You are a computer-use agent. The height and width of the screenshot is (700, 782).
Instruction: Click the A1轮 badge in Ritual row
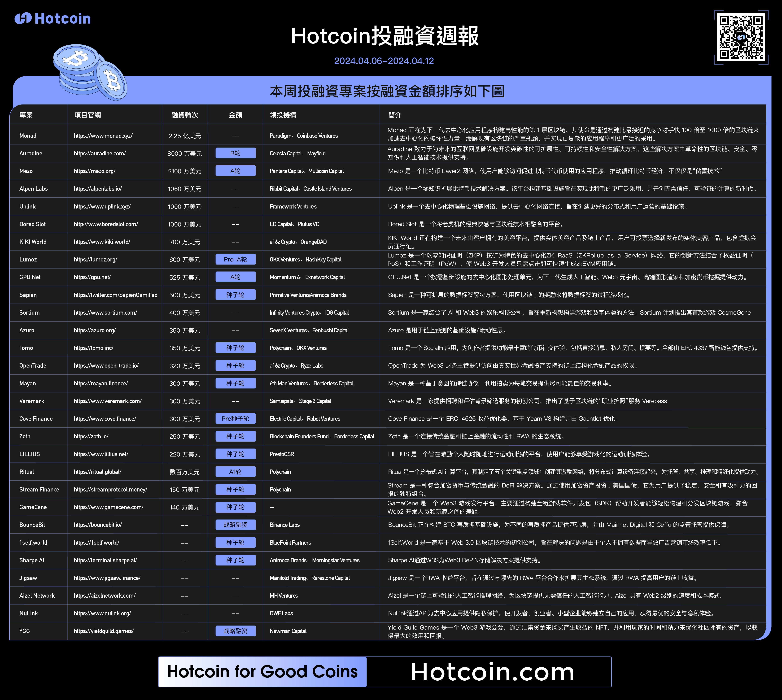(x=235, y=472)
